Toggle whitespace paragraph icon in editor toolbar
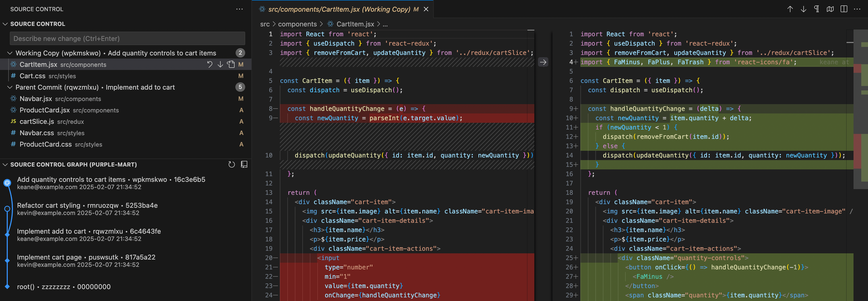 pyautogui.click(x=817, y=9)
